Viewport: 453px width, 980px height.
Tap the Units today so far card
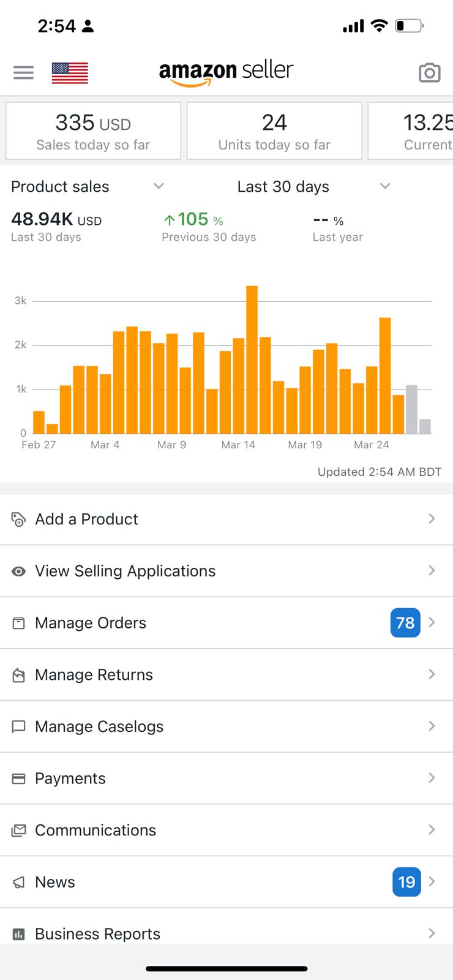[x=274, y=131]
